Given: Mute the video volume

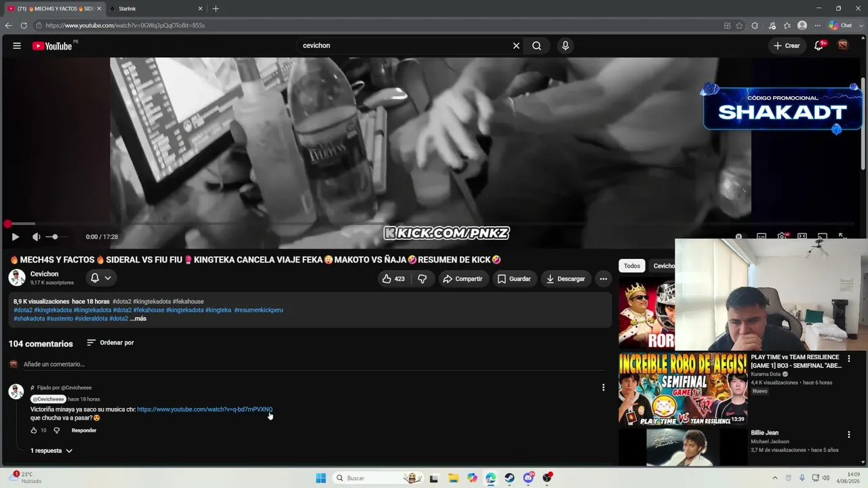Looking at the screenshot, I should click(x=37, y=237).
